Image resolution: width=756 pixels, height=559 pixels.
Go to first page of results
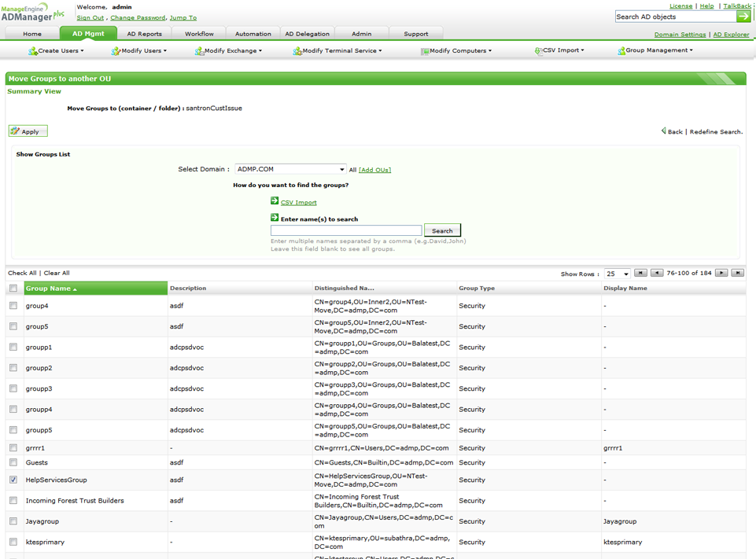pos(640,274)
